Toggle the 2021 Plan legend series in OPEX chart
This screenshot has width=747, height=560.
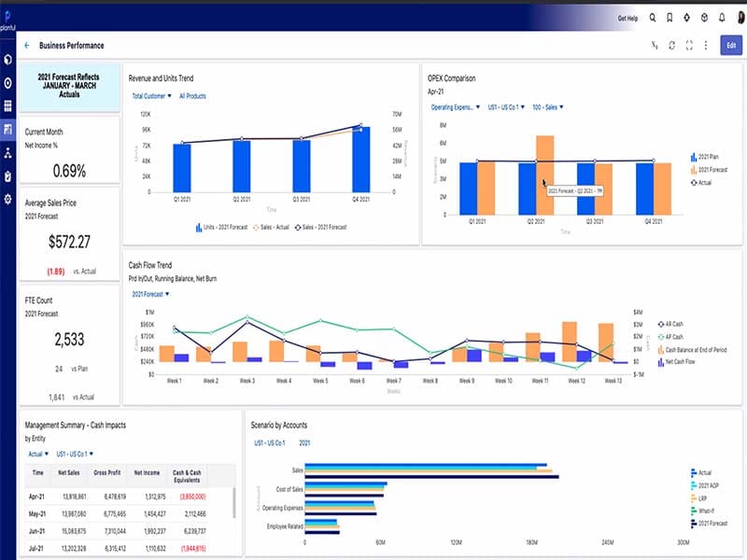point(704,157)
